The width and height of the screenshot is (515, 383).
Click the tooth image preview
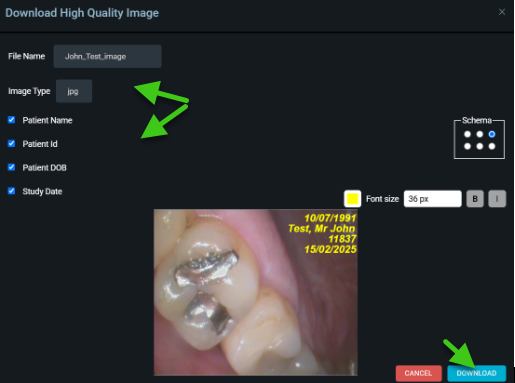pos(256,292)
